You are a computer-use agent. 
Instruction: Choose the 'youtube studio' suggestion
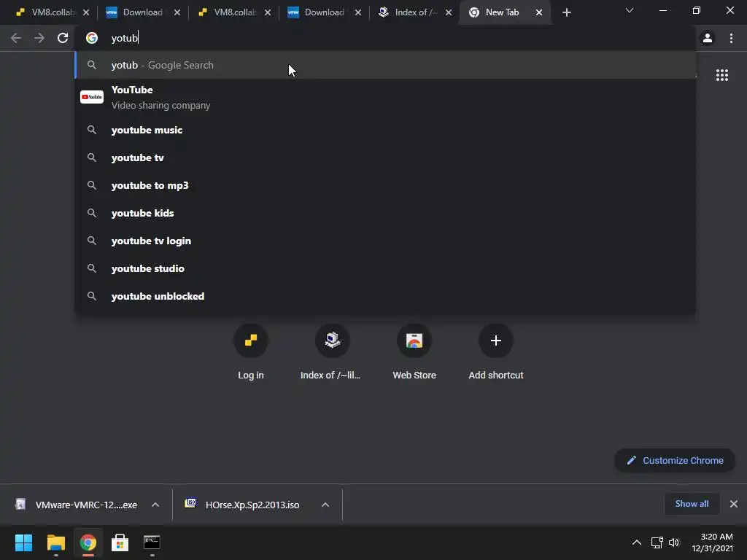point(385,268)
